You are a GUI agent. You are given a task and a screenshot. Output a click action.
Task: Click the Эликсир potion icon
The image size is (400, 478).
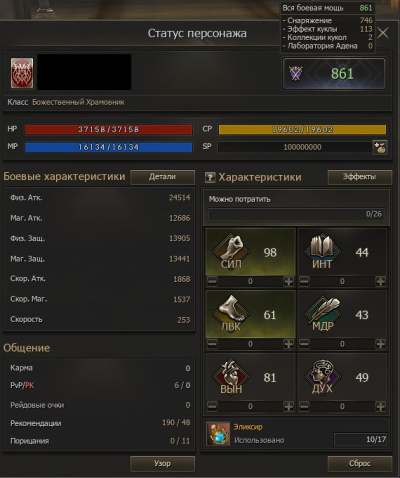point(218,434)
